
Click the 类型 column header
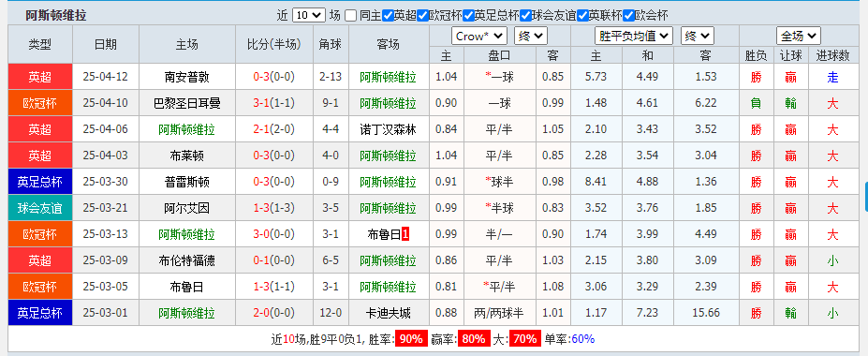point(40,44)
